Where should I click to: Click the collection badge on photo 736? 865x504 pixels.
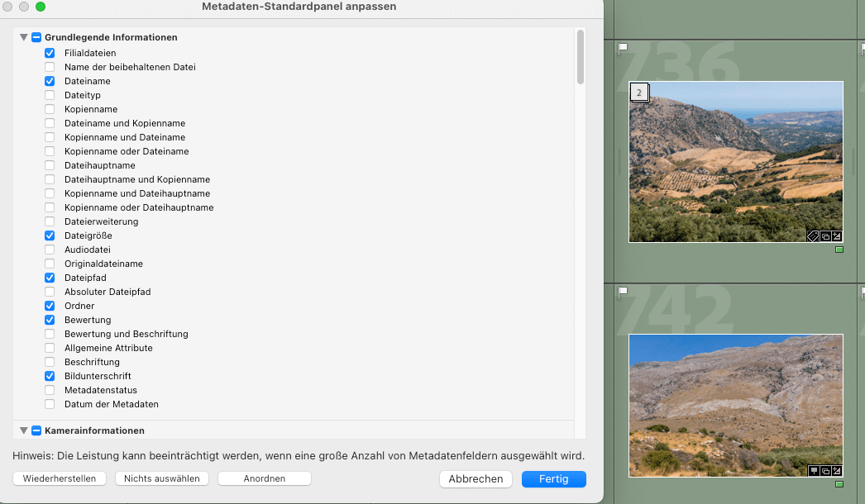click(825, 236)
